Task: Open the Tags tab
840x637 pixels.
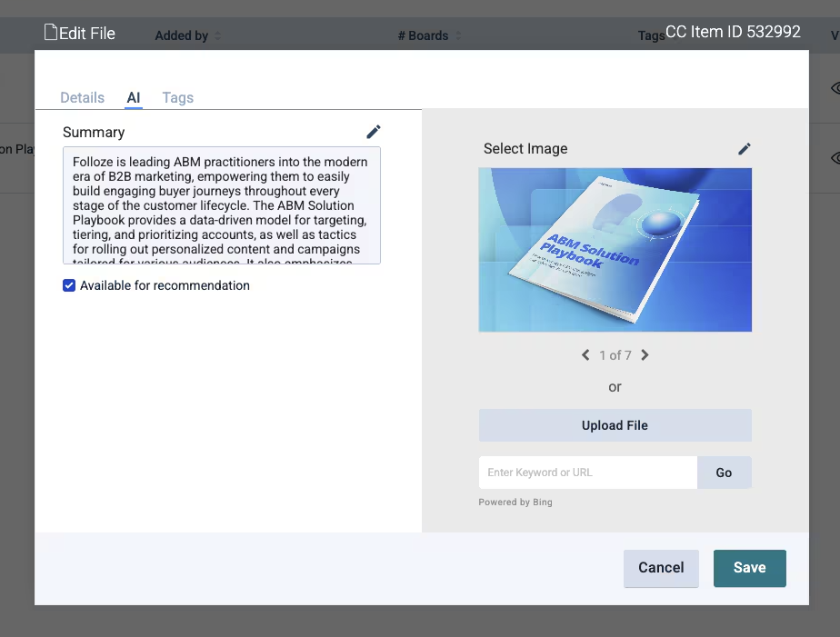Action: pyautogui.click(x=178, y=97)
